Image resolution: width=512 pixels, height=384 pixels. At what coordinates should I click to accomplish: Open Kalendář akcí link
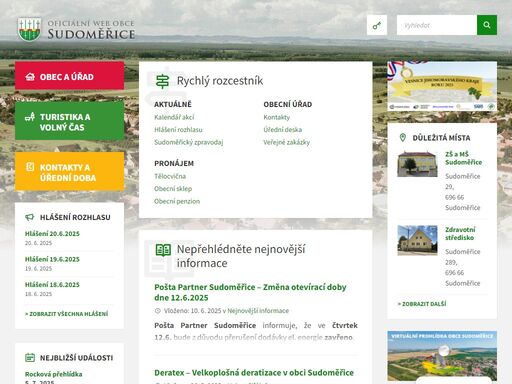(174, 117)
